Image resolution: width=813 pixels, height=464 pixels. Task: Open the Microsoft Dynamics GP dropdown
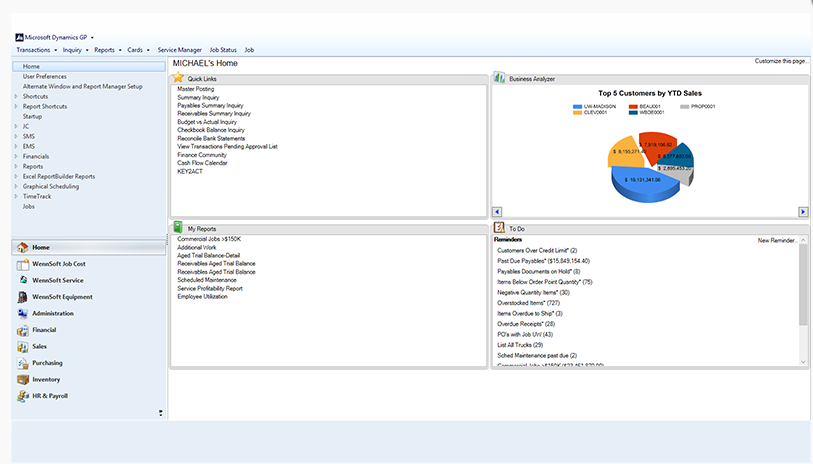pyautogui.click(x=92, y=37)
